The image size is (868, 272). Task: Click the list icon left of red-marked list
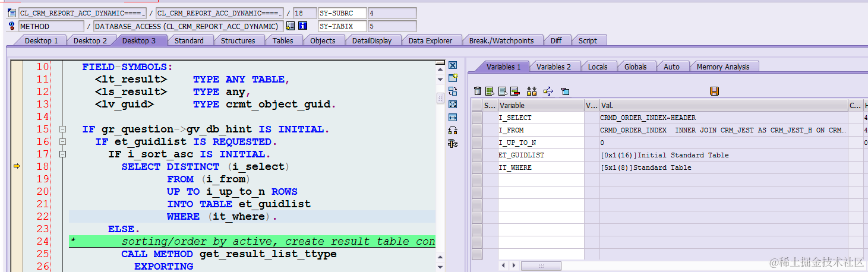coord(503,91)
